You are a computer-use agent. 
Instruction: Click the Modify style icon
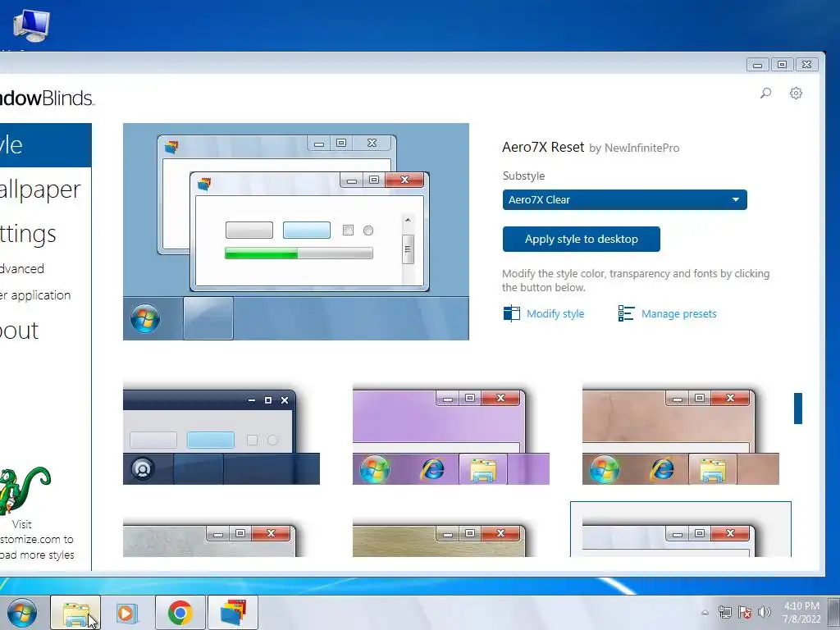point(512,313)
